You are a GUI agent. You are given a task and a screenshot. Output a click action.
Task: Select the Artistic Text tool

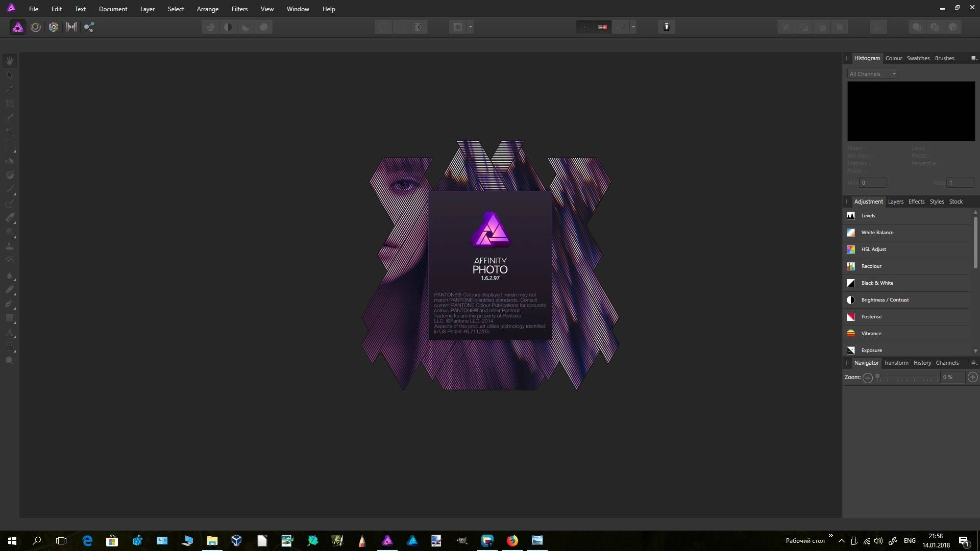pos(10,333)
